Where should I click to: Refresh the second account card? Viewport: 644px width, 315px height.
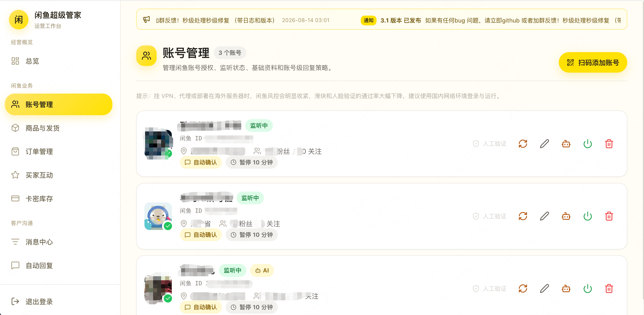pyautogui.click(x=523, y=216)
